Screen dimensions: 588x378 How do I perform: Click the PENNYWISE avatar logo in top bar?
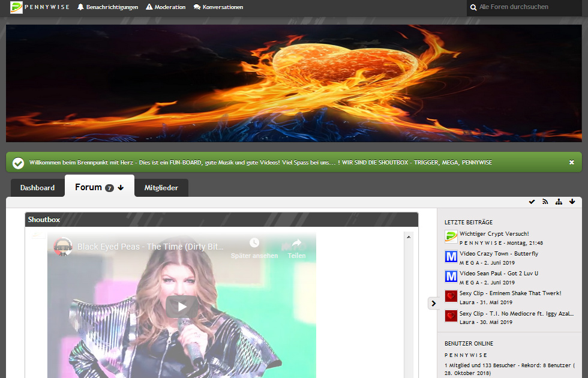(16, 7)
